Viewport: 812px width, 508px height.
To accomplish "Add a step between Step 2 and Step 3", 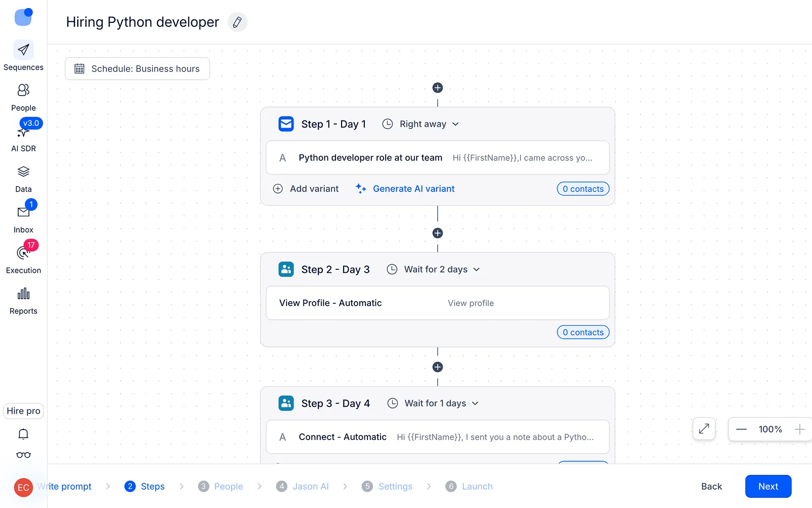I will click(x=437, y=367).
